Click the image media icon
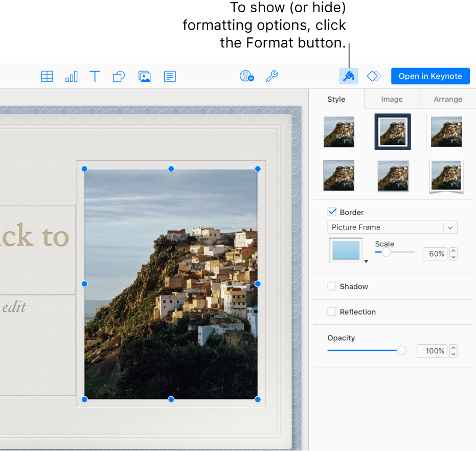 coord(145,77)
